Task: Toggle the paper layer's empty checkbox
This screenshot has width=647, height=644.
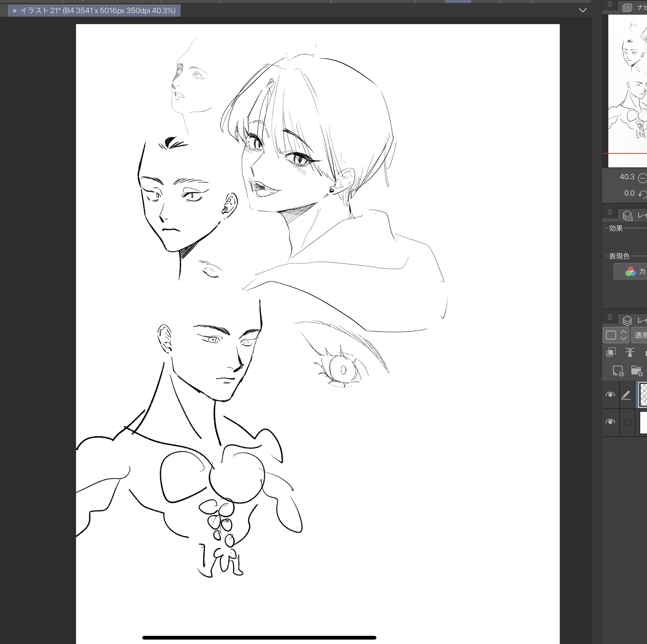Action: point(627,422)
